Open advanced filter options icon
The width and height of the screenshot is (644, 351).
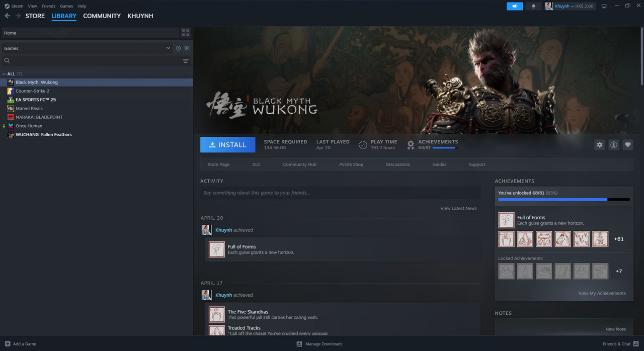(186, 61)
